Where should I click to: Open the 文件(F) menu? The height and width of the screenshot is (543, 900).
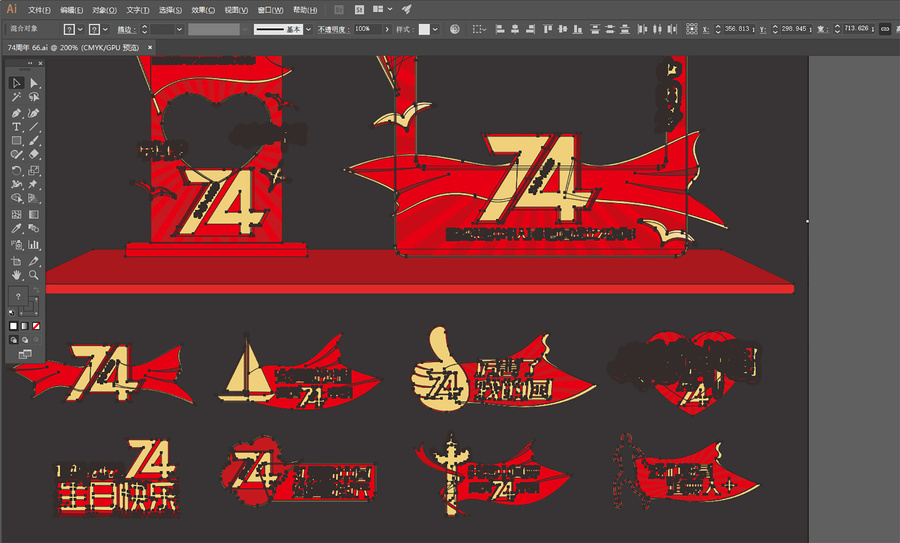click(39, 10)
